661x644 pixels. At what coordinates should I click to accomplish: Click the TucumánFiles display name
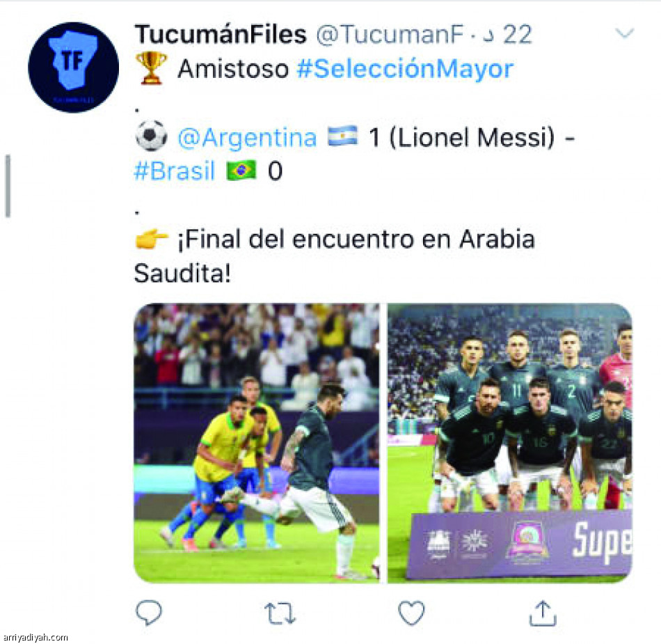click(x=221, y=34)
